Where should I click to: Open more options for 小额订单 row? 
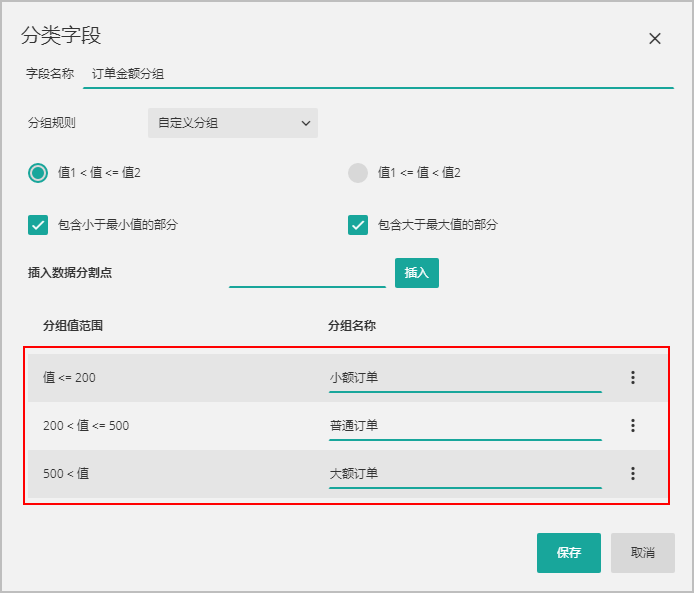coord(632,377)
